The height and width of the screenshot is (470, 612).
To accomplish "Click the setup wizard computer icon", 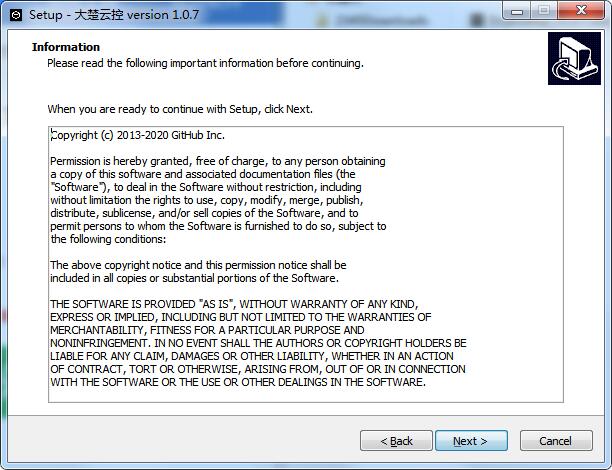I will click(574, 59).
